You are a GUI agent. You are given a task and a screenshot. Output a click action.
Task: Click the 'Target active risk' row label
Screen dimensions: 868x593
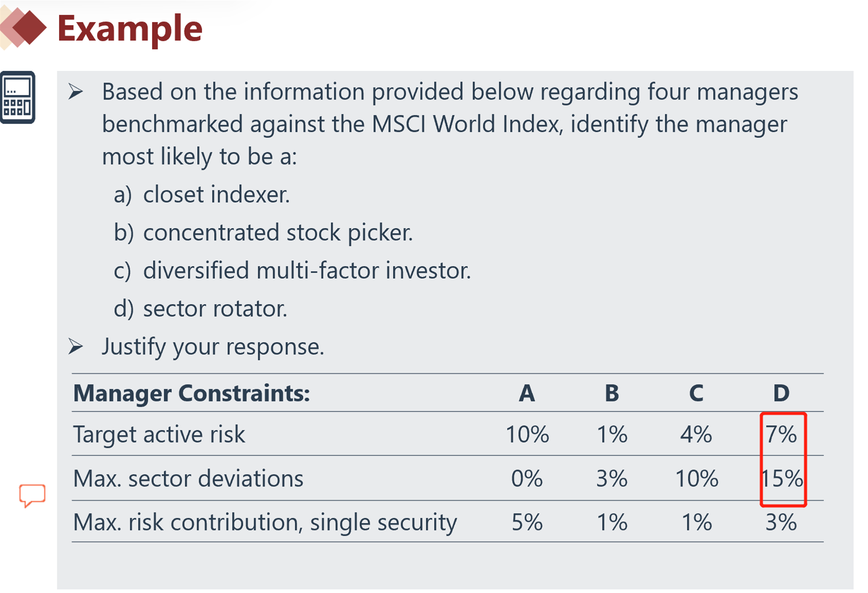pyautogui.click(x=159, y=434)
